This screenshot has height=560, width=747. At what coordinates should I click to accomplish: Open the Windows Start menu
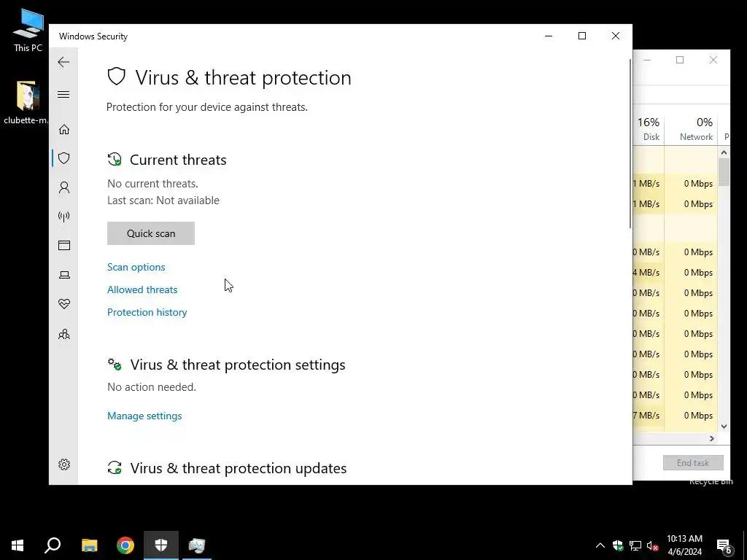click(x=18, y=545)
